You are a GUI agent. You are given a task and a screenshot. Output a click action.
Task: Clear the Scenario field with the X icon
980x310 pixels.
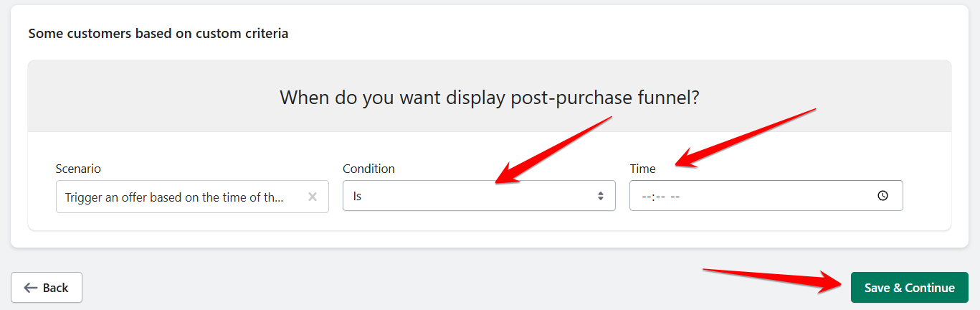(313, 197)
